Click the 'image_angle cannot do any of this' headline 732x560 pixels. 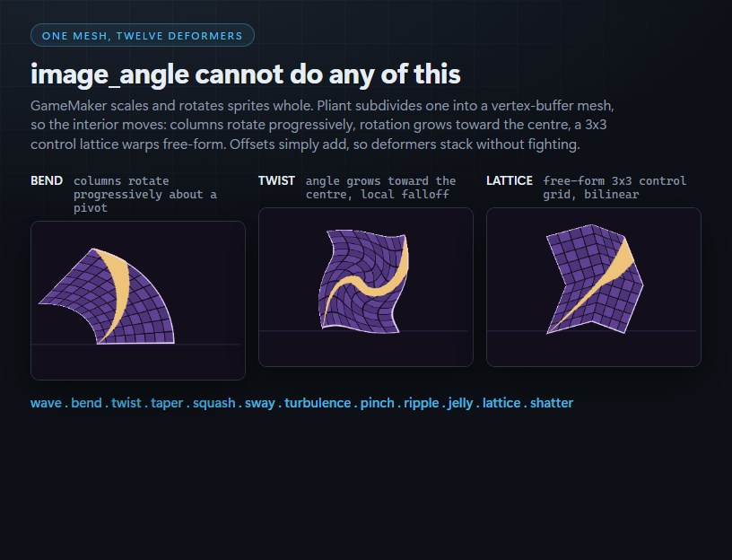click(x=246, y=74)
